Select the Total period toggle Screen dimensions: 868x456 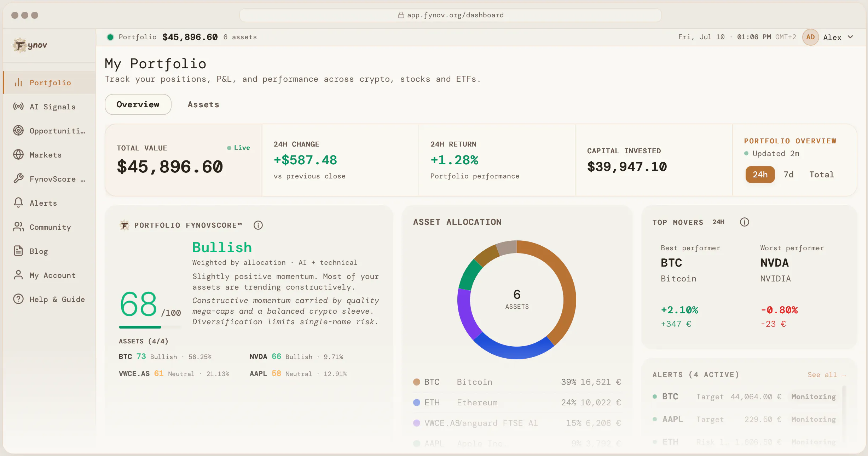click(822, 175)
